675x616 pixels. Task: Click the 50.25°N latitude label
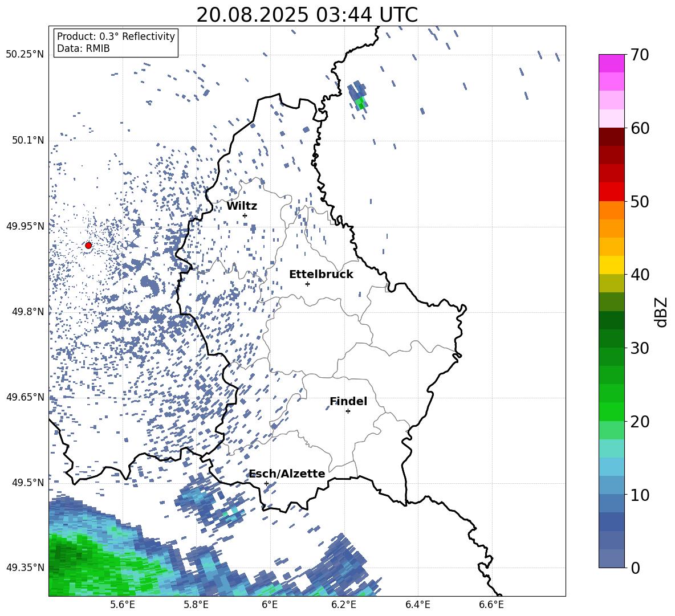(x=25, y=55)
